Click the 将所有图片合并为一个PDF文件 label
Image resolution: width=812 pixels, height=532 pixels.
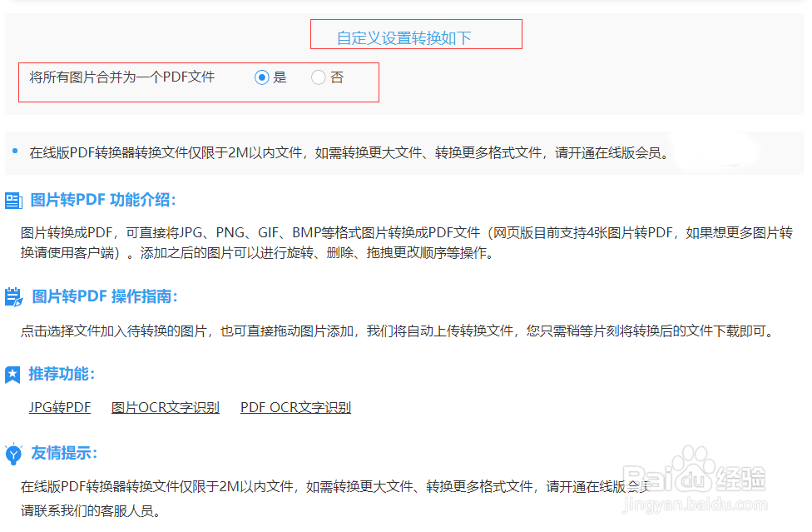click(x=122, y=77)
